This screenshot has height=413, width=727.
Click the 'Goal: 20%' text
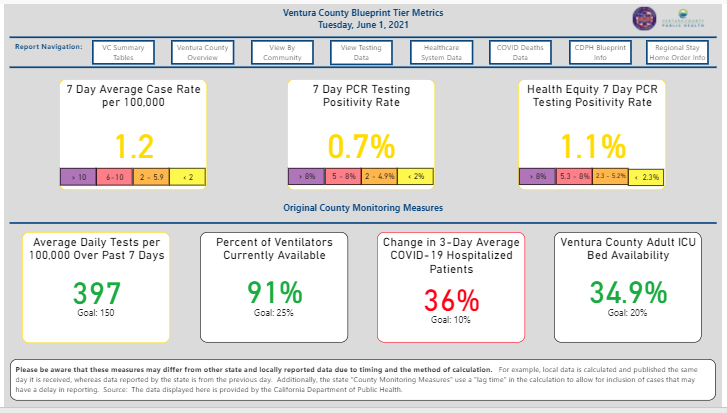click(627, 313)
